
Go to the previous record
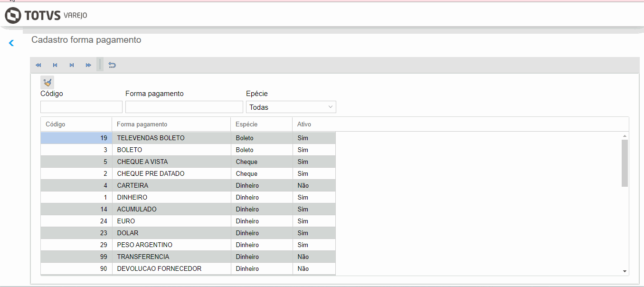(x=55, y=65)
